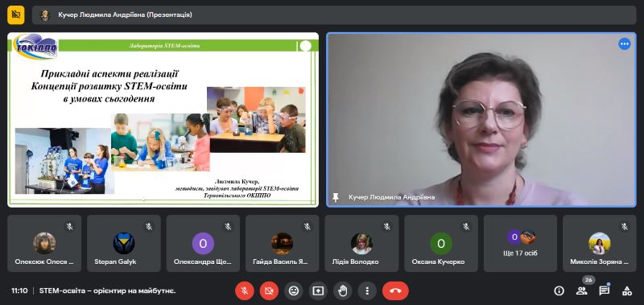Image resolution: width=644 pixels, height=305 pixels.
Task: Click muted mic icon on Олексюк Олеся tile
Action: 70,227
